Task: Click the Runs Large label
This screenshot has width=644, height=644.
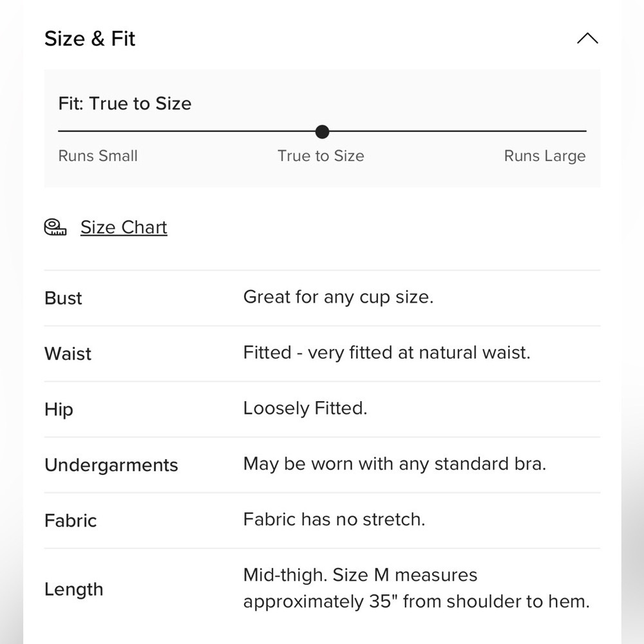Action: click(545, 156)
